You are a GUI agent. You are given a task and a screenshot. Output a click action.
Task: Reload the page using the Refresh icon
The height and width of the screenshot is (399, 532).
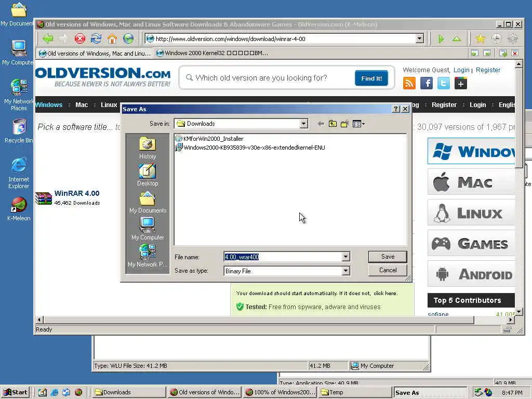coord(96,38)
